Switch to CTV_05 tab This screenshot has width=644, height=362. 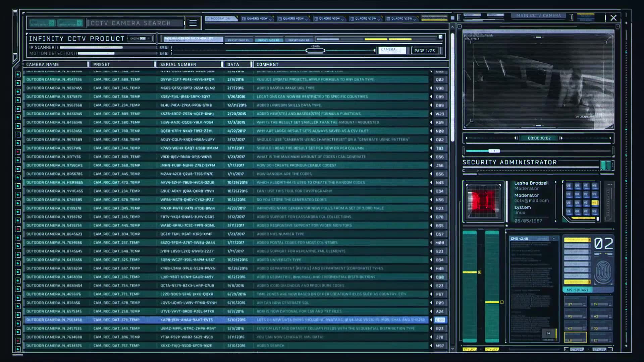coord(599,350)
